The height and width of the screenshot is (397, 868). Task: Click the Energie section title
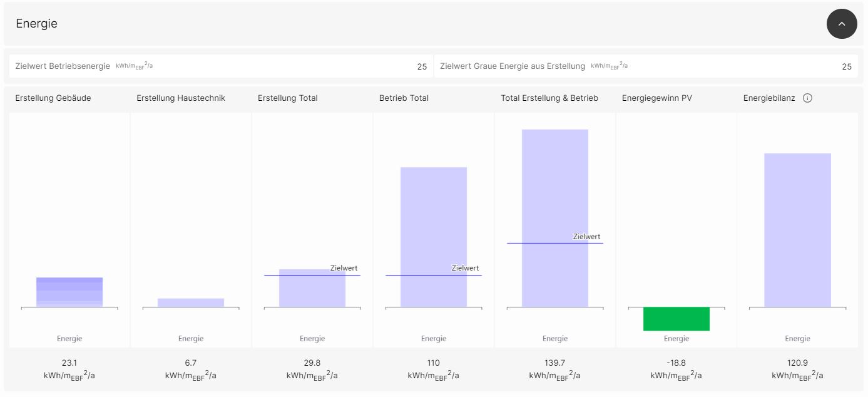tap(37, 24)
